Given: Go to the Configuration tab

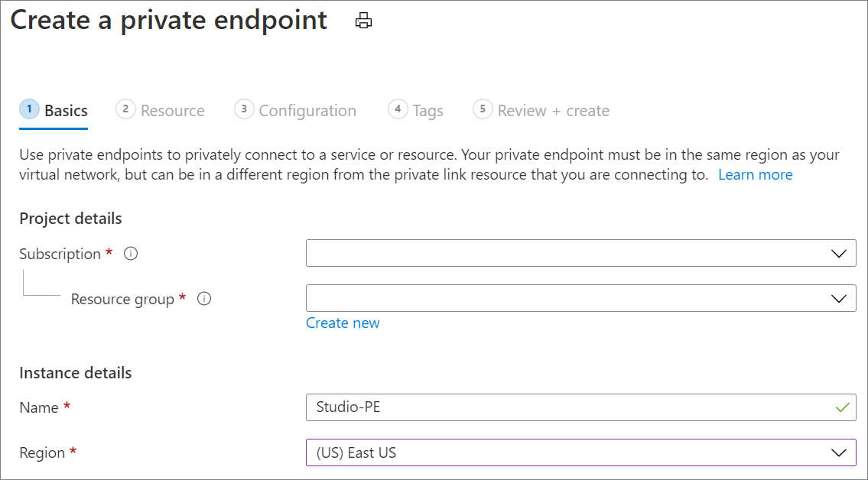Looking at the screenshot, I should point(307,111).
